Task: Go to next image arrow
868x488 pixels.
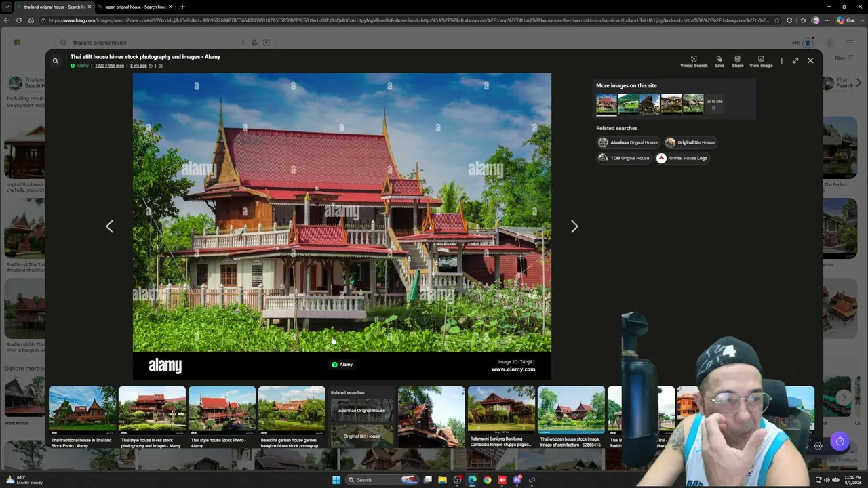Action: 574,226
